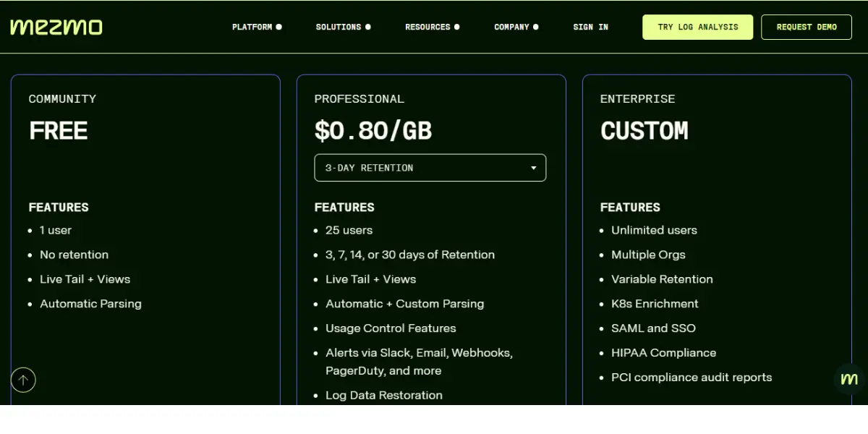Open the Solutions menu
Viewport: 868px width, 434px height.
[x=344, y=27]
